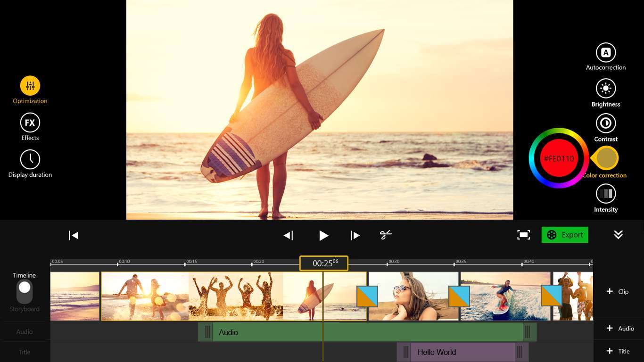Select the Brightness adjustment icon

[x=606, y=89]
